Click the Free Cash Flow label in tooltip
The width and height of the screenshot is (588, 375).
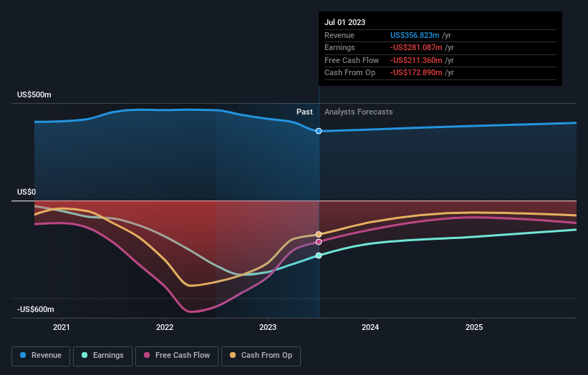[352, 60]
